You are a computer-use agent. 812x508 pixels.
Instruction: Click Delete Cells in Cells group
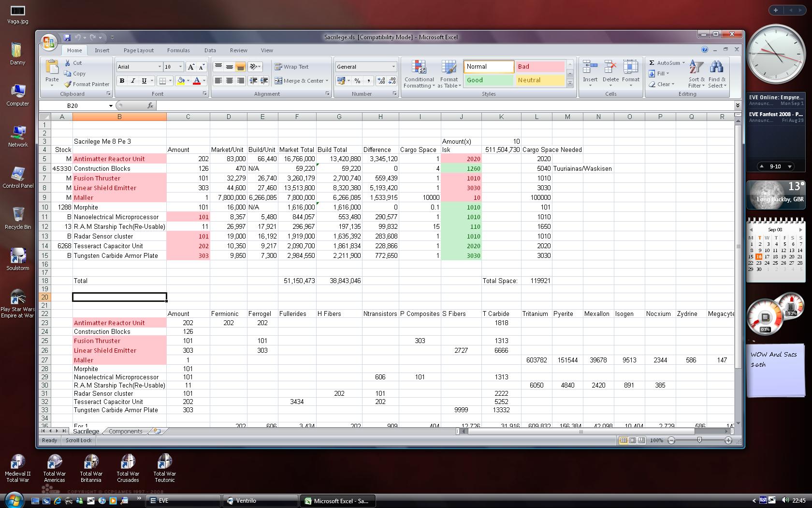click(x=610, y=74)
